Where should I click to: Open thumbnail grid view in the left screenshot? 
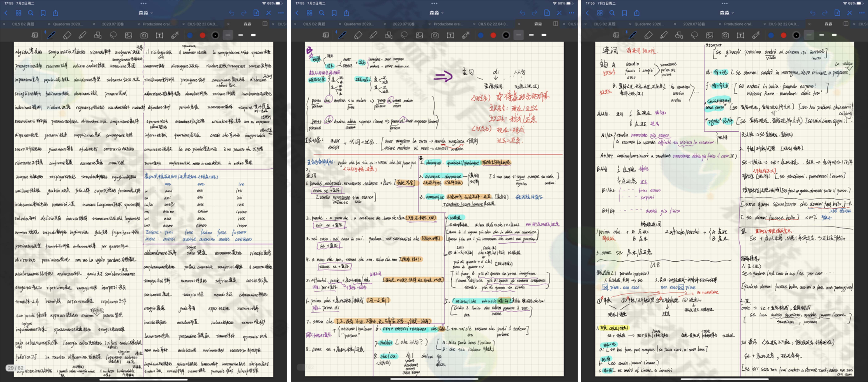click(19, 13)
